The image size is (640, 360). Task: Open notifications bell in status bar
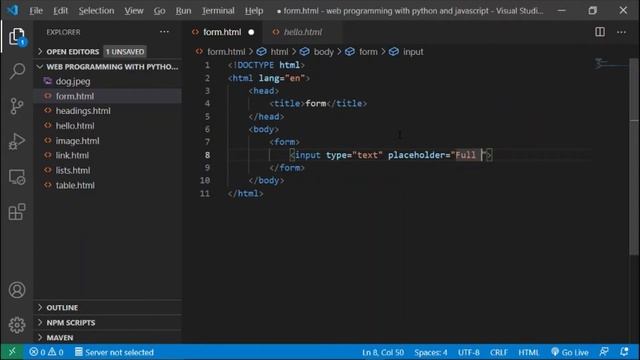coord(624,352)
